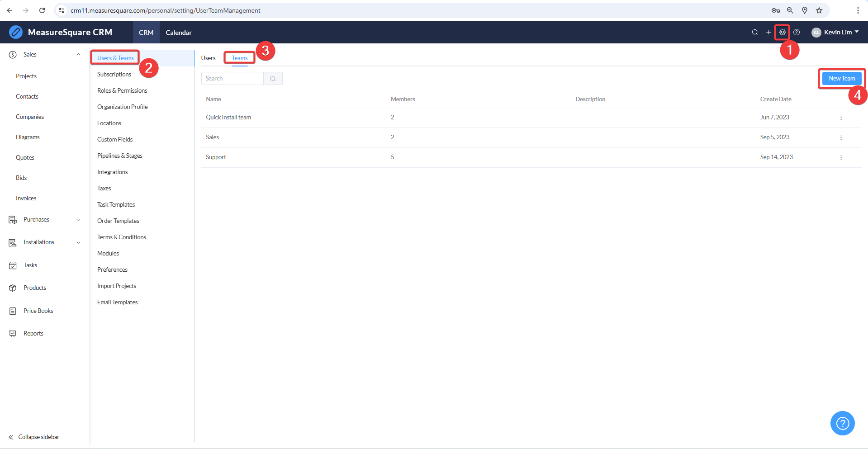The image size is (868, 449).
Task: Click the team Search input field
Action: pos(232,79)
